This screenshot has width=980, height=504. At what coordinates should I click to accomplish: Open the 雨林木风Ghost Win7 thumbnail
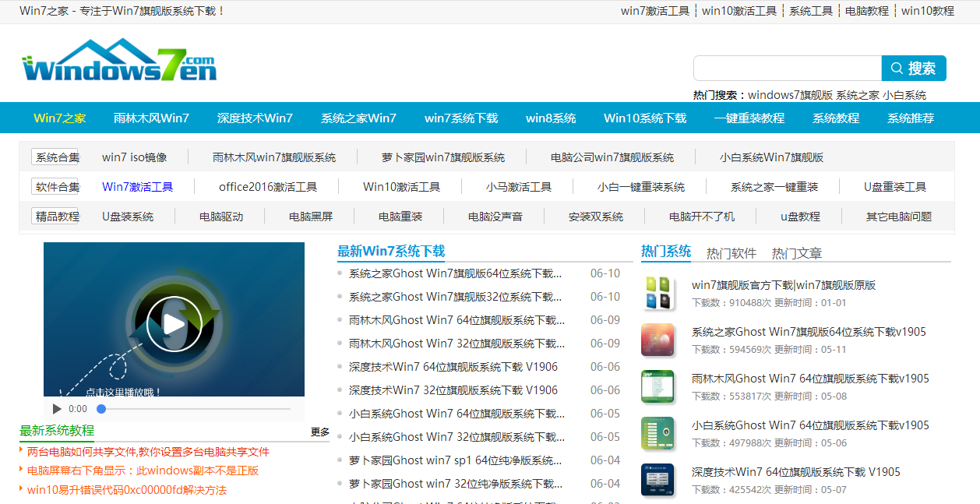657,386
